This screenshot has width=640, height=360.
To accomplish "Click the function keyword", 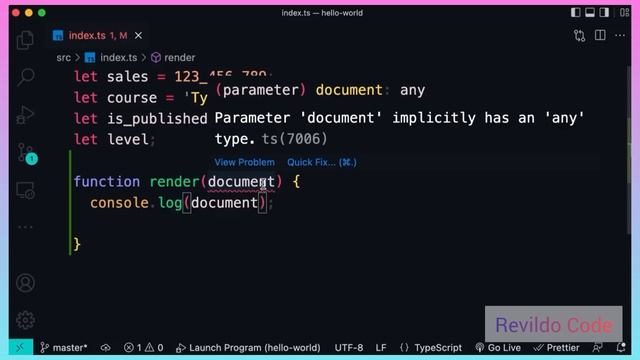I will pos(107,182).
